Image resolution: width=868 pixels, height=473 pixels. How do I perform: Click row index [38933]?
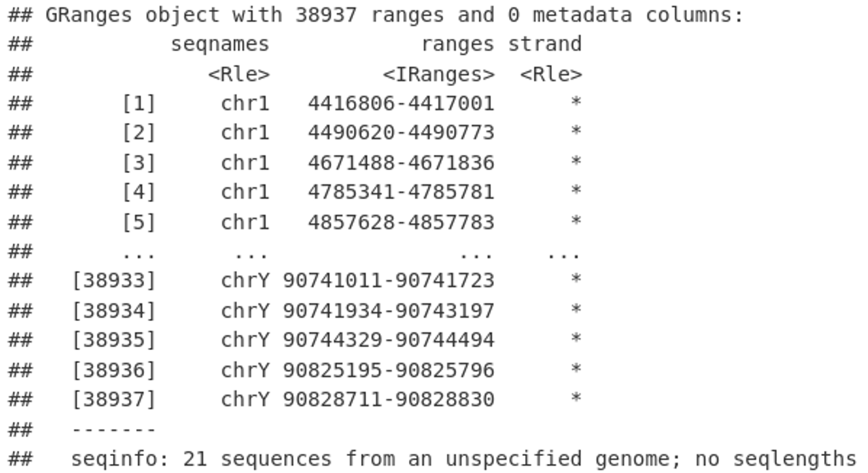coord(114,281)
